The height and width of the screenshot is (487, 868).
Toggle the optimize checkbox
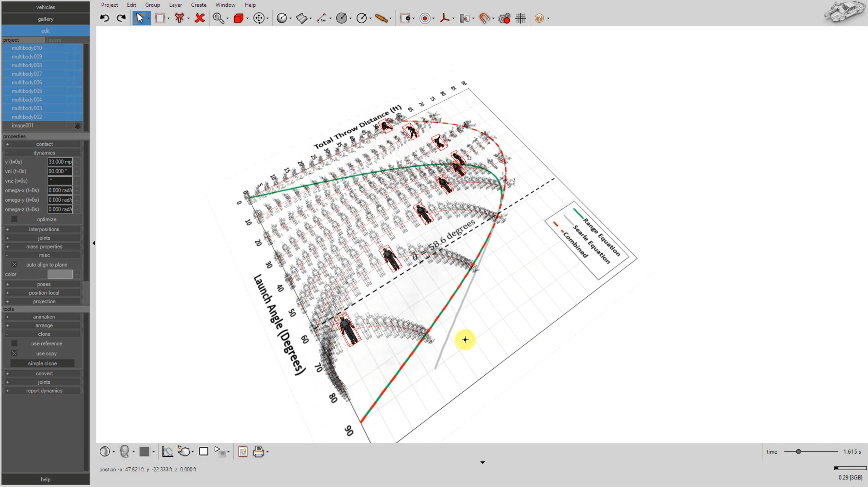(x=14, y=219)
